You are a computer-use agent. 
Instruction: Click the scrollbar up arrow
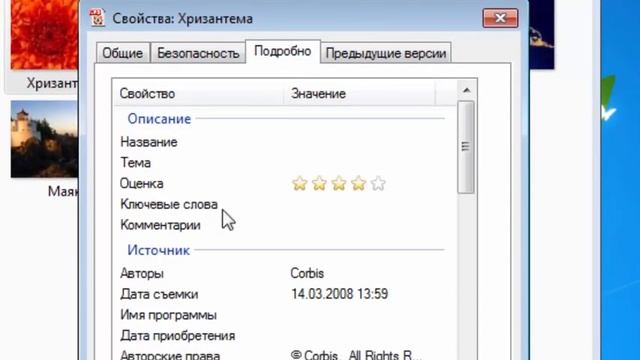click(467, 90)
